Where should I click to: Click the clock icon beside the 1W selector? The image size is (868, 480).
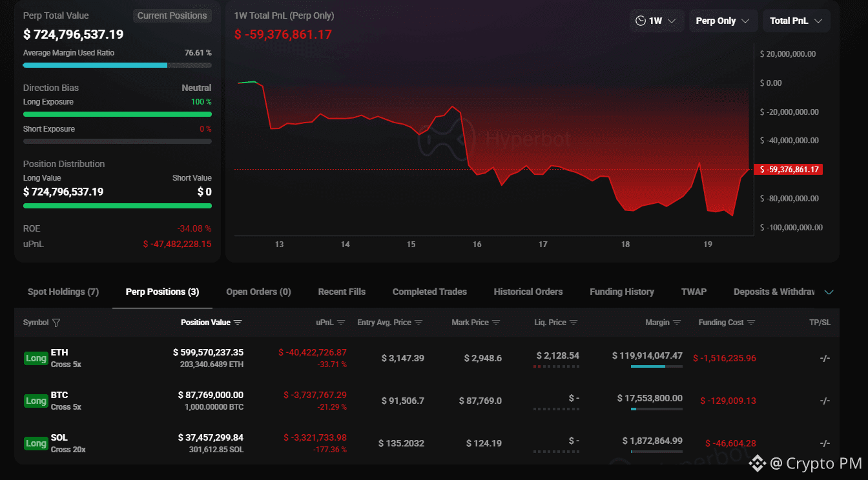(x=640, y=20)
